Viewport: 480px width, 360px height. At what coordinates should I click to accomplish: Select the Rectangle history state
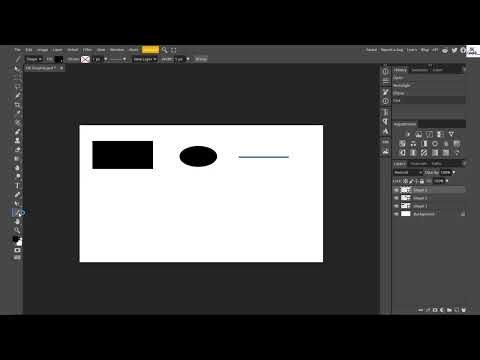tap(429, 85)
